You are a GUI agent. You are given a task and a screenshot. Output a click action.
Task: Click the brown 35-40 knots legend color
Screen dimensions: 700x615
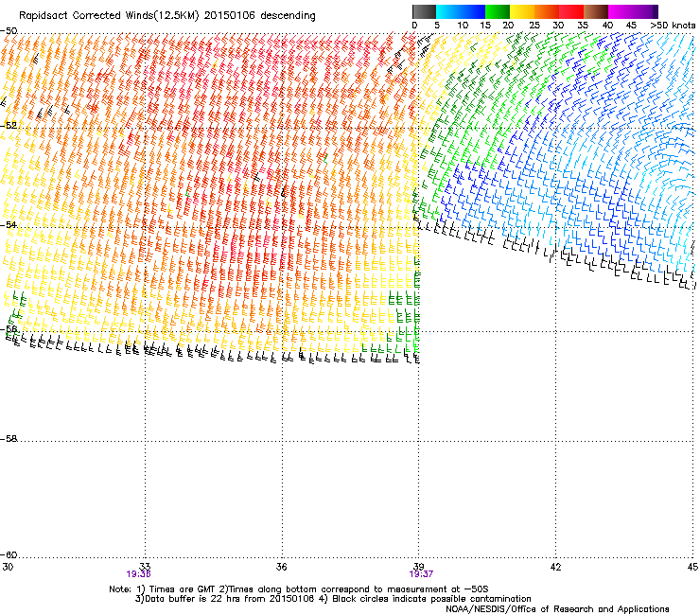[596, 11]
